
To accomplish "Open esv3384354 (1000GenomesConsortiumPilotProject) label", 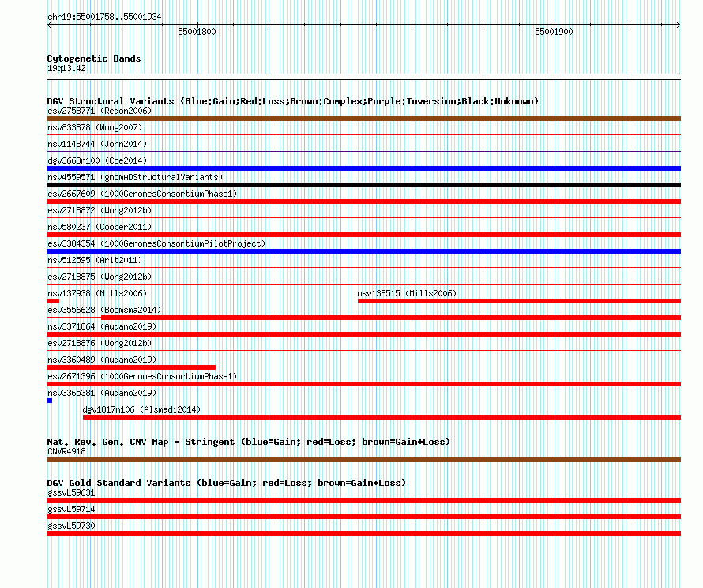I will (156, 243).
